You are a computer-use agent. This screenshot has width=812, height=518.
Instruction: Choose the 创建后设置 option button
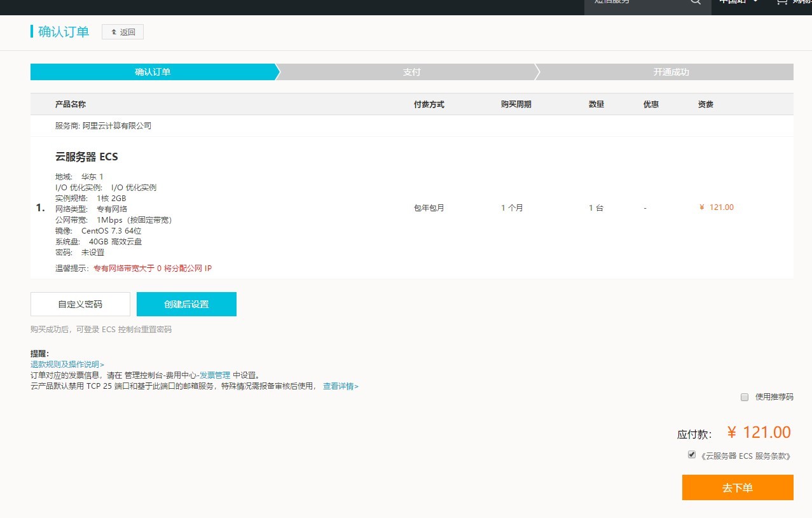pyautogui.click(x=186, y=304)
